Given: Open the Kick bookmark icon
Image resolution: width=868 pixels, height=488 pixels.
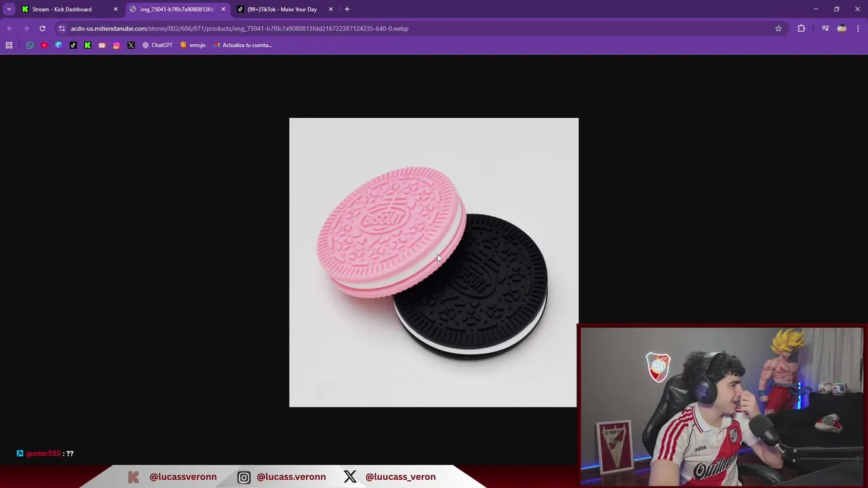Looking at the screenshot, I should pyautogui.click(x=87, y=45).
